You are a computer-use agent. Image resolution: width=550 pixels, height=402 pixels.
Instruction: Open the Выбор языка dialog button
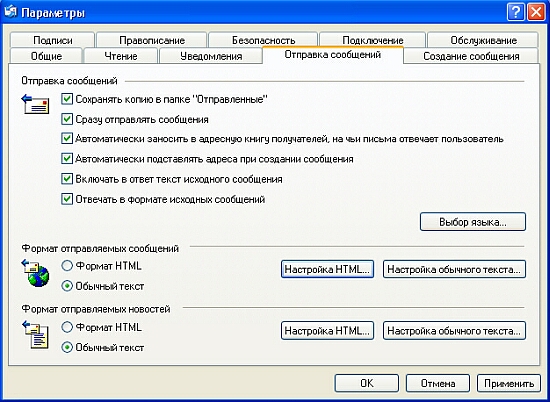point(473,222)
